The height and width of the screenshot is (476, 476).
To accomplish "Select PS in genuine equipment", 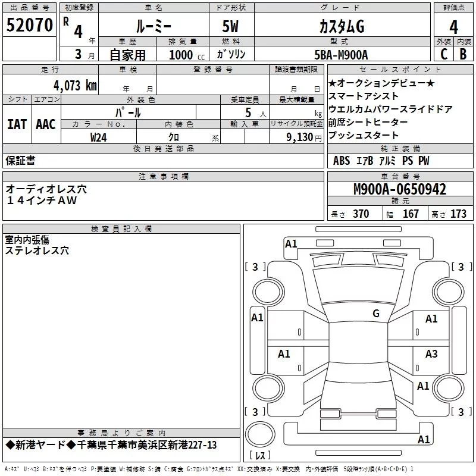I will [x=408, y=161].
